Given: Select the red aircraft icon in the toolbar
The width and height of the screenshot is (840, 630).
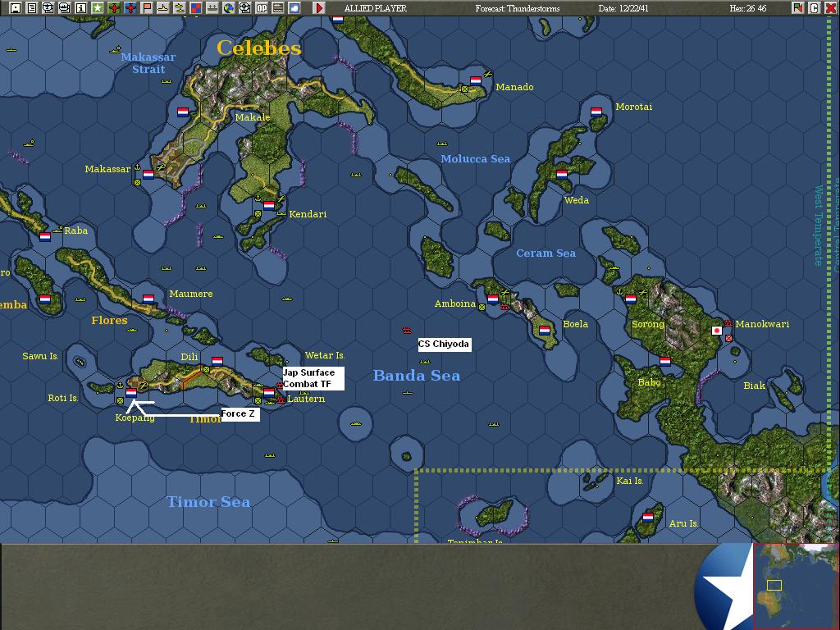Looking at the screenshot, I should 130,7.
